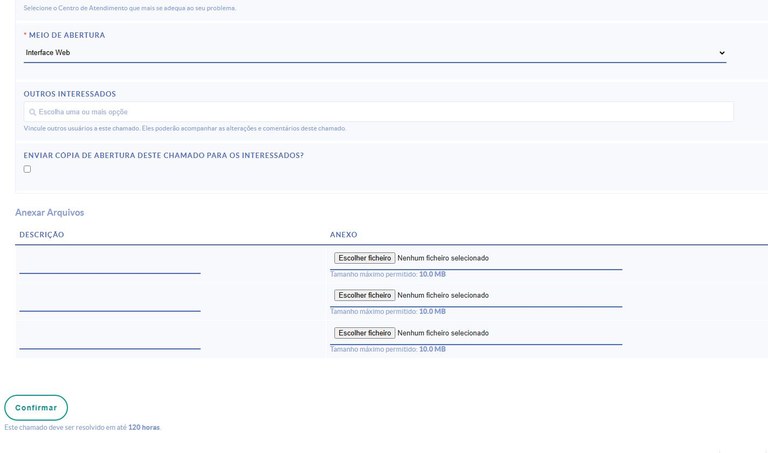This screenshot has height=453, width=768.
Task: Tick the send copy to interessados checkbox
Action: coord(27,169)
